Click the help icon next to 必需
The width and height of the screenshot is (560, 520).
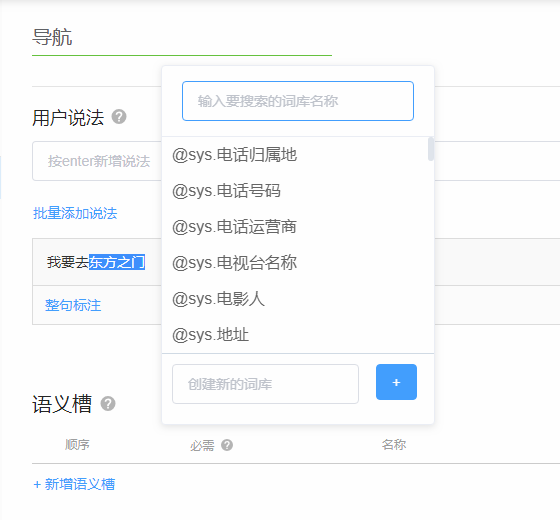[x=227, y=445]
